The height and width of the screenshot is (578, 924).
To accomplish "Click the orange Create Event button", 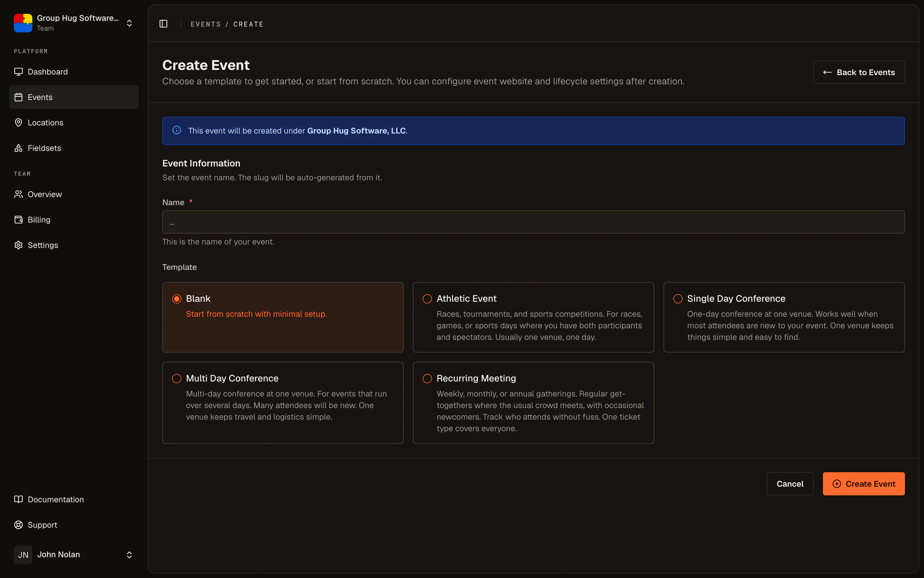I will pos(864,483).
